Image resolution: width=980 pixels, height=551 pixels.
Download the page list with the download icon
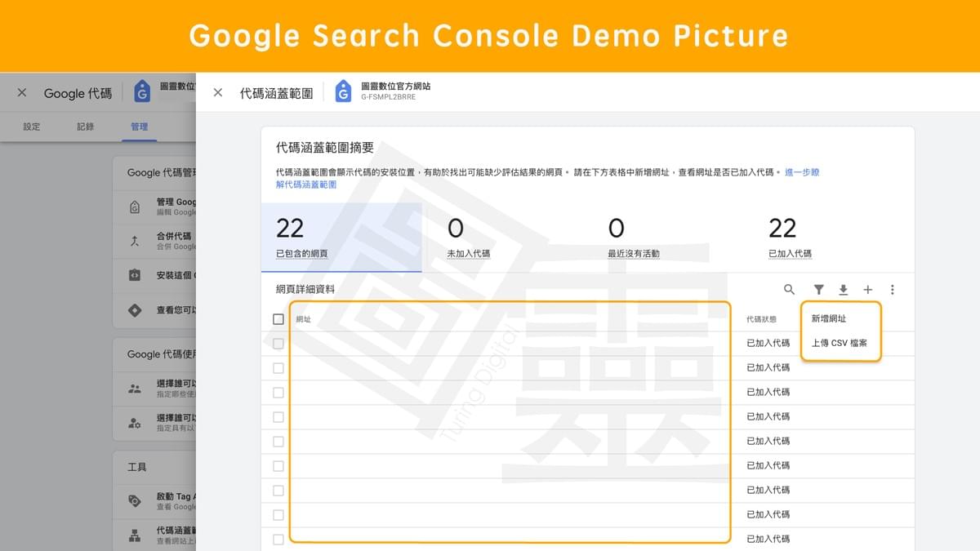point(844,290)
